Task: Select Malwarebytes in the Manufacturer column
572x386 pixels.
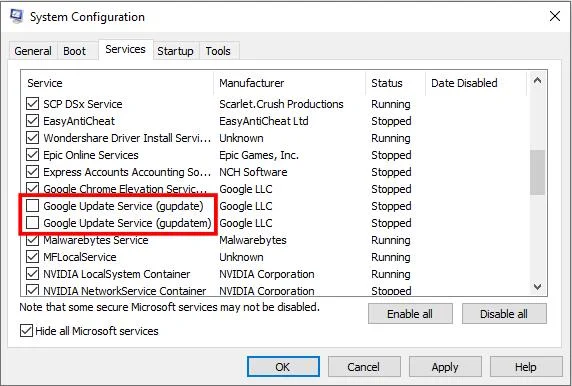Action: coord(253,240)
